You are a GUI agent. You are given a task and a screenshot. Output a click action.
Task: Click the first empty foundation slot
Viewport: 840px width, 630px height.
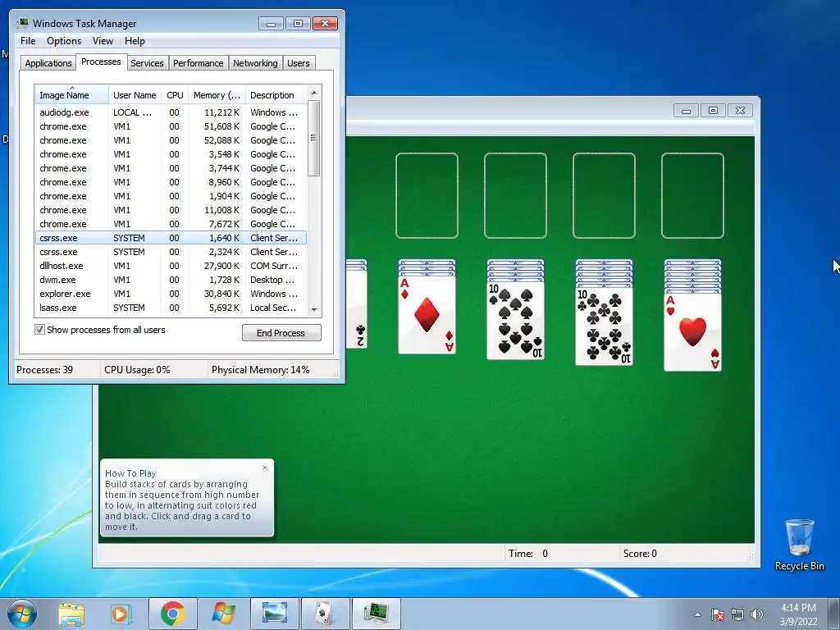click(x=427, y=195)
